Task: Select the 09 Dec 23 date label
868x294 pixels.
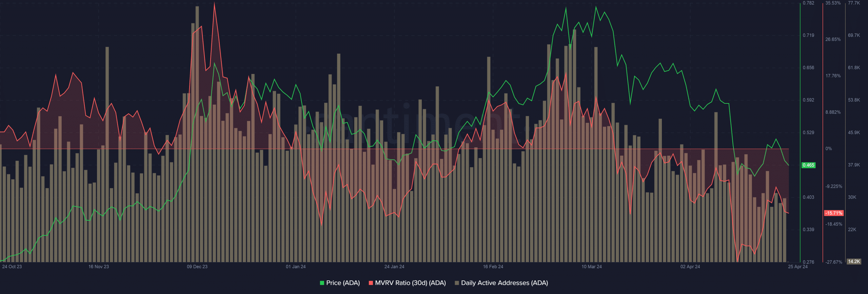Action: (197, 267)
